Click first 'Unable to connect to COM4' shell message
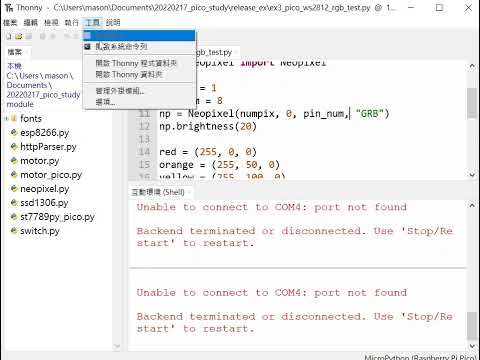The width and height of the screenshot is (480, 360). point(271,207)
